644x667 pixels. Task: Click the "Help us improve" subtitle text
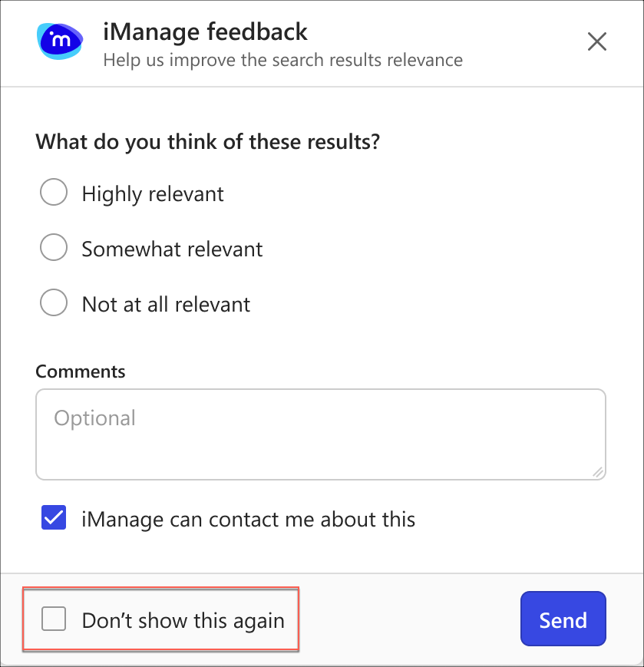[x=282, y=59]
